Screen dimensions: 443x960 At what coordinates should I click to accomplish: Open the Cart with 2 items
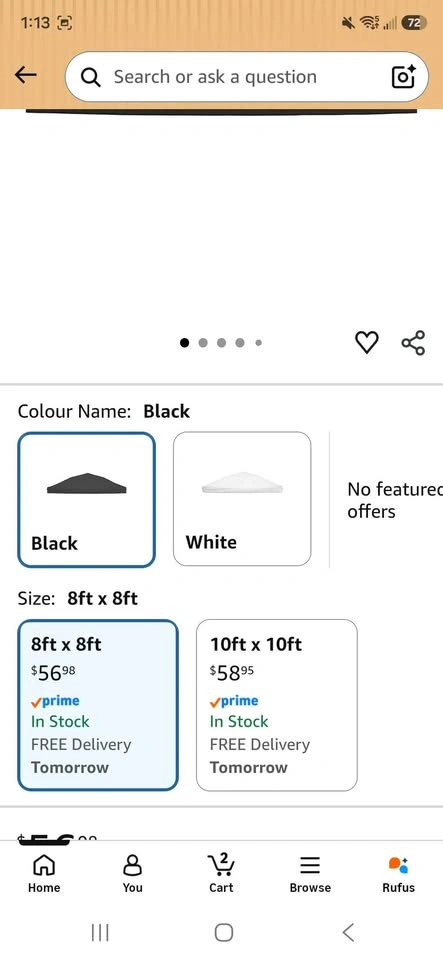(x=222, y=873)
